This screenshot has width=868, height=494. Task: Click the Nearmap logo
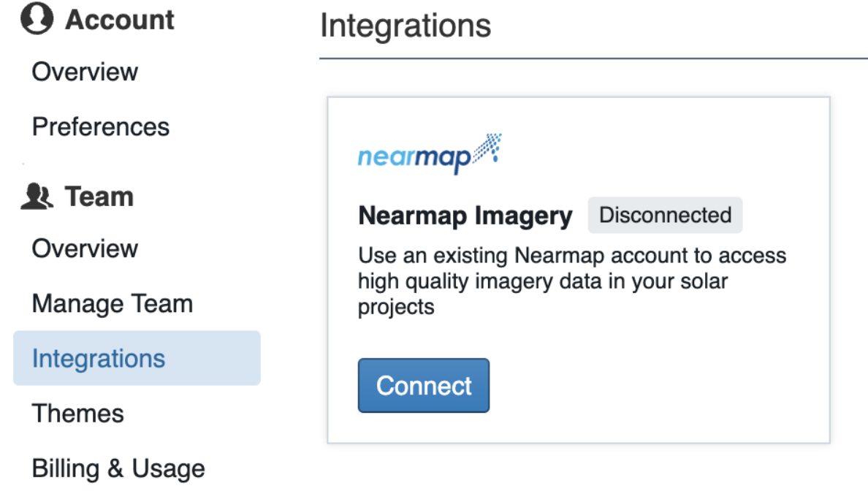coord(430,154)
